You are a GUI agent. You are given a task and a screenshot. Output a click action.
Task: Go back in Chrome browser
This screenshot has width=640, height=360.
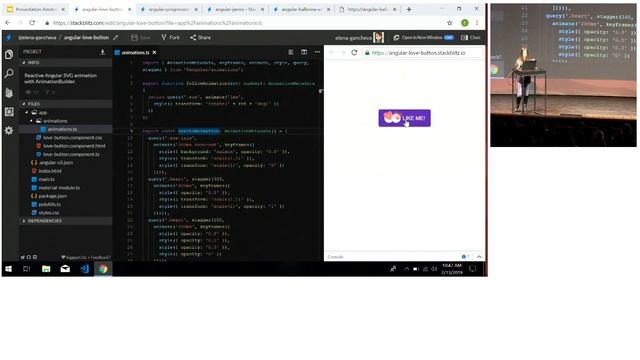point(8,23)
